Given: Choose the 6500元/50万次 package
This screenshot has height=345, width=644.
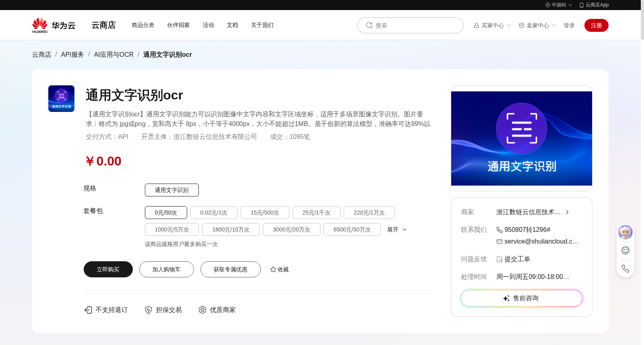Looking at the screenshot, I should tap(352, 229).
